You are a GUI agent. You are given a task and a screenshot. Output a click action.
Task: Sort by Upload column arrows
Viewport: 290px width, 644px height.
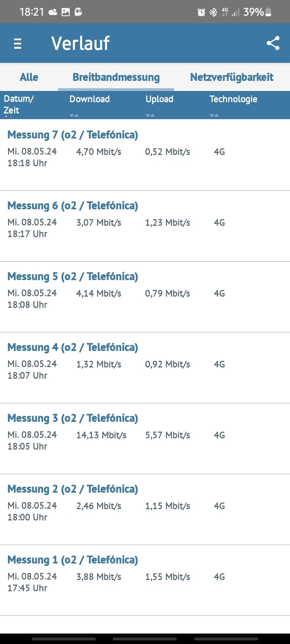150,116
